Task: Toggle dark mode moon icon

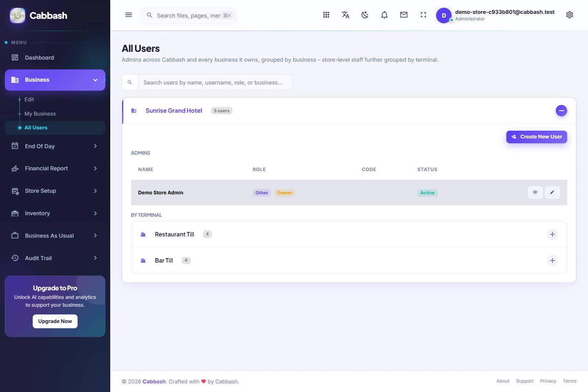Action: click(365, 15)
